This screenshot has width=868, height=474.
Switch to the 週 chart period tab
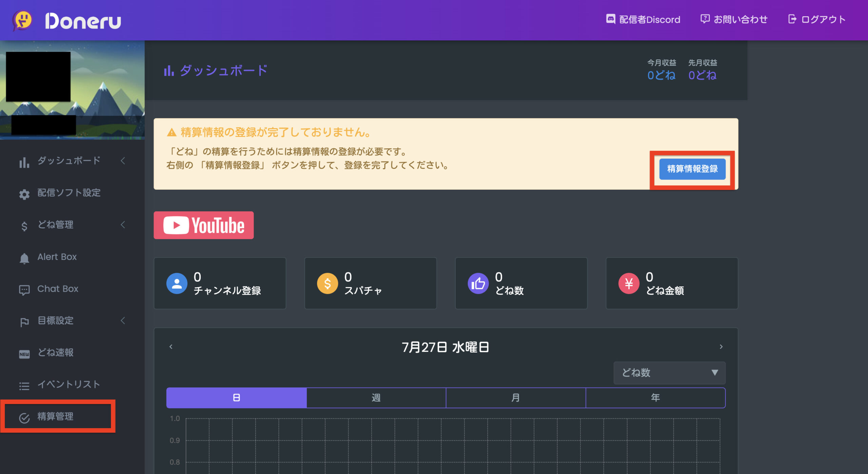coord(376,398)
